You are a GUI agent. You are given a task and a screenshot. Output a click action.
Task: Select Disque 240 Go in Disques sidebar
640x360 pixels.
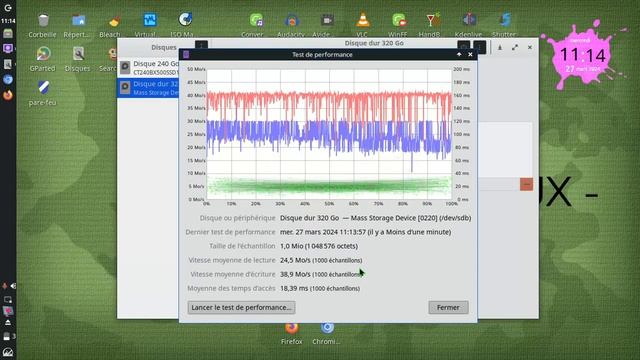[148, 67]
